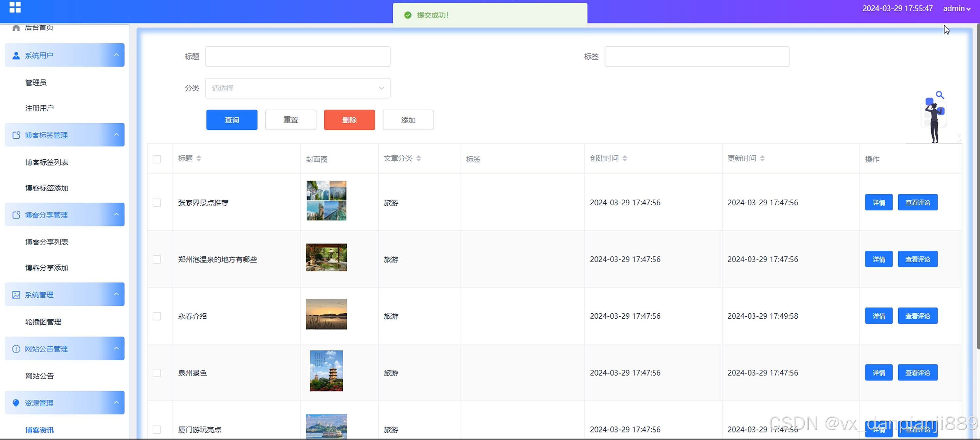Tick the 永春介绍 row checkbox
The height and width of the screenshot is (440, 980).
pyautogui.click(x=157, y=316)
